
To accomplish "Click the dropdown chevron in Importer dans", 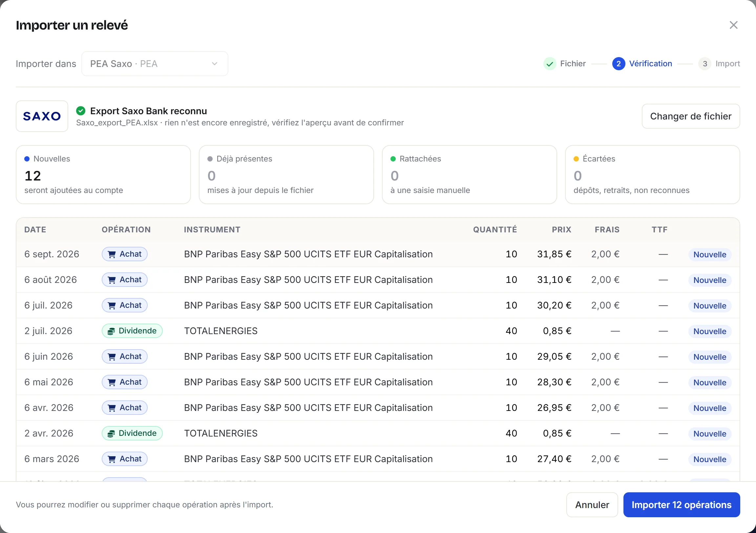I will 215,64.
